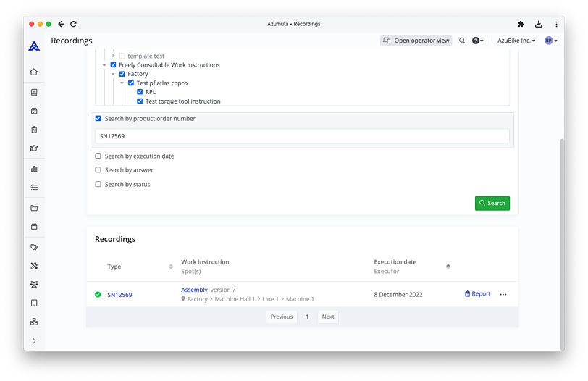Screen dimensions: 588x381
Task: Enable Search by execution date checkbox
Action: (98, 156)
